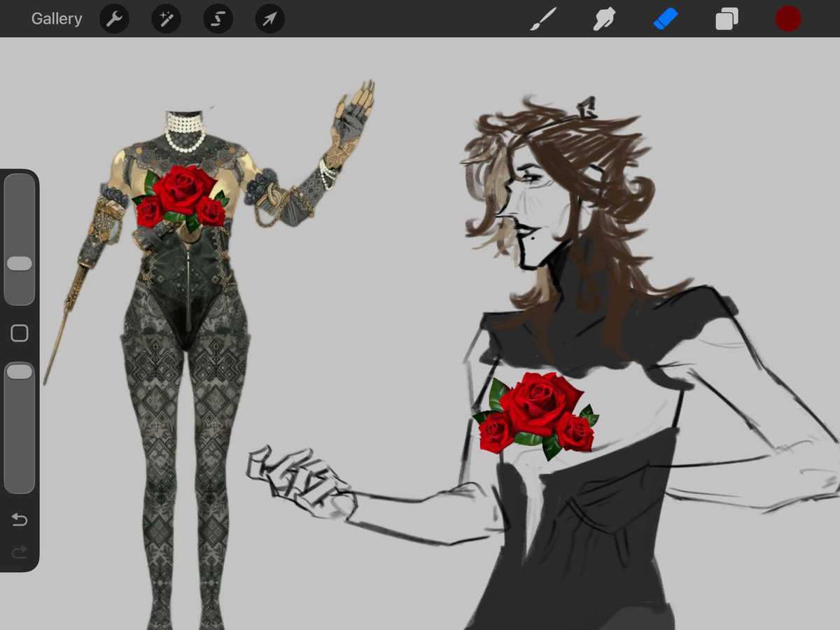
Task: Open the Selection tool
Action: click(218, 19)
